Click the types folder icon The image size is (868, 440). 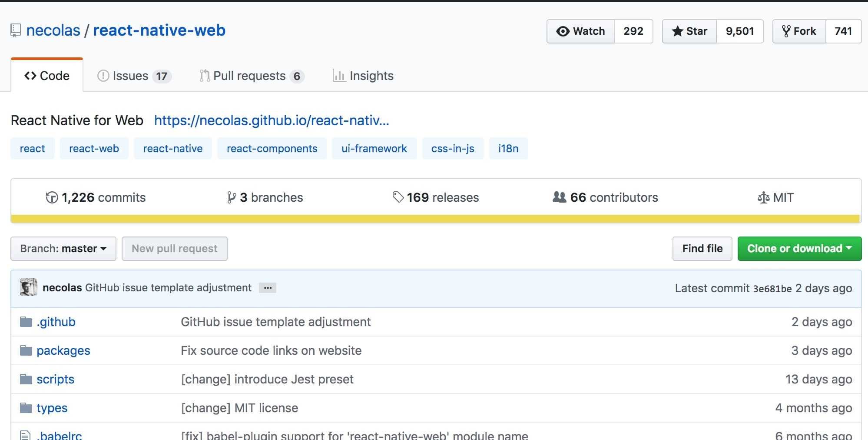coord(26,408)
